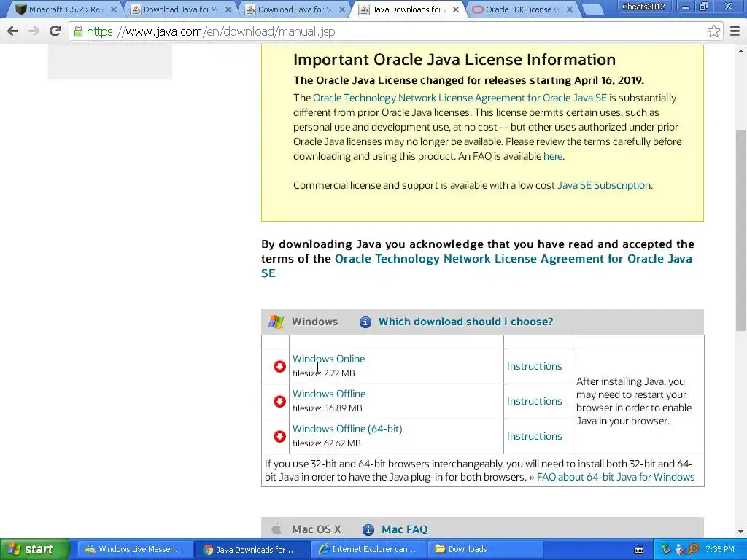Image resolution: width=747 pixels, height=560 pixels.
Task: Click the blue info icon beside Mac FAQ
Action: point(368,529)
